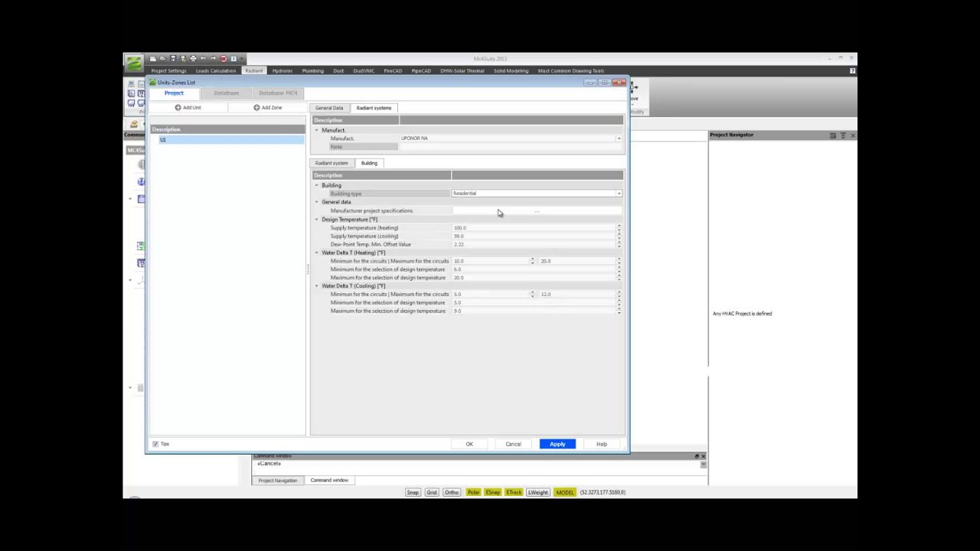Viewport: 980px width, 551px height.
Task: Switch to the Project tab
Action: tap(174, 93)
